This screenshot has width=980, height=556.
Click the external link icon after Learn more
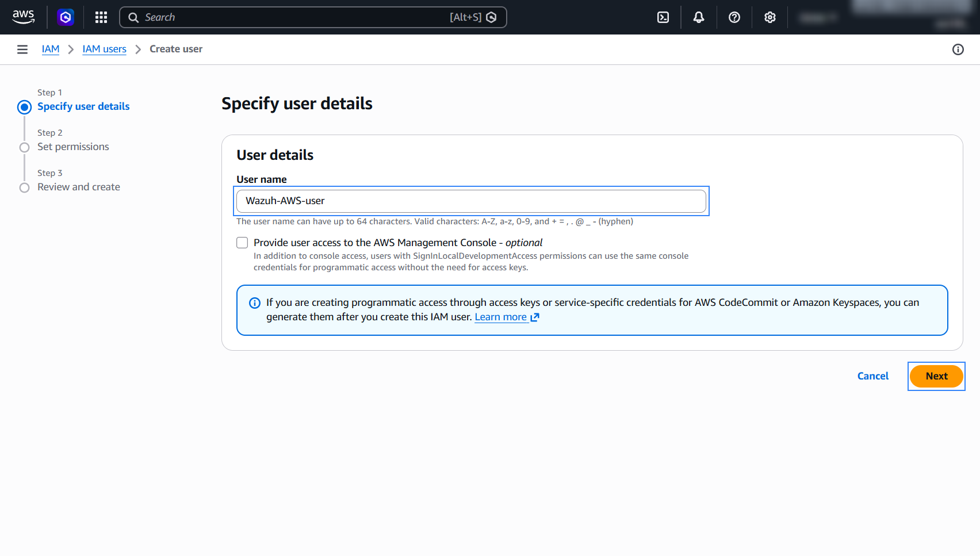(535, 317)
